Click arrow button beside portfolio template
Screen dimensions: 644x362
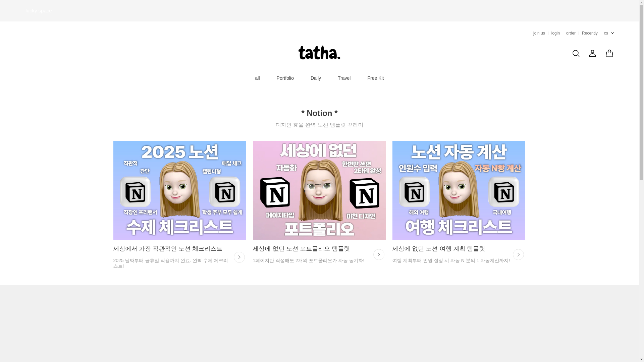379,254
